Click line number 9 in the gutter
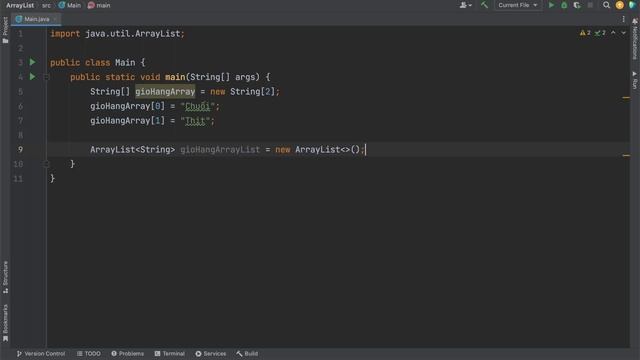Viewport: 640px width, 360px height. click(20, 150)
